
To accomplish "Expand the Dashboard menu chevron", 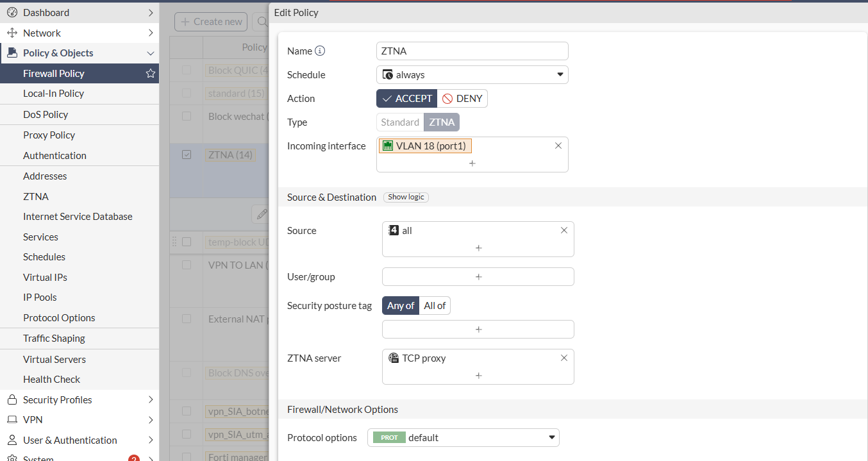I will tap(151, 12).
